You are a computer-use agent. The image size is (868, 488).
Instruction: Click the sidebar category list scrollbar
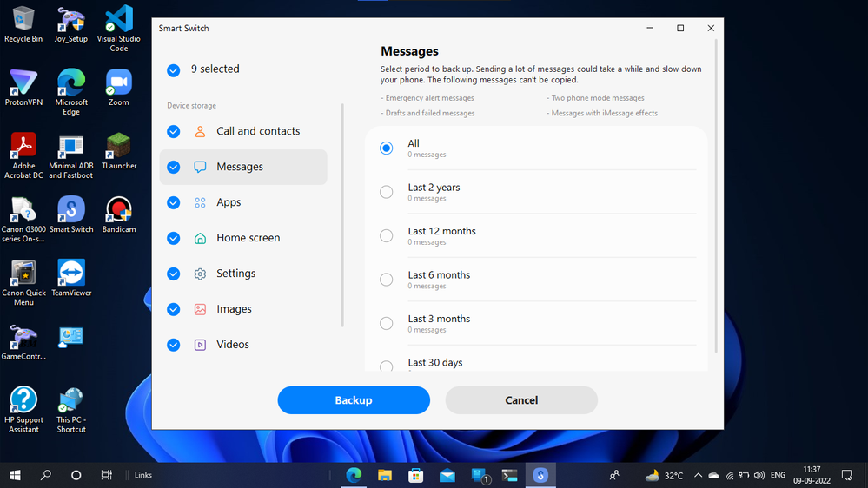pos(343,217)
